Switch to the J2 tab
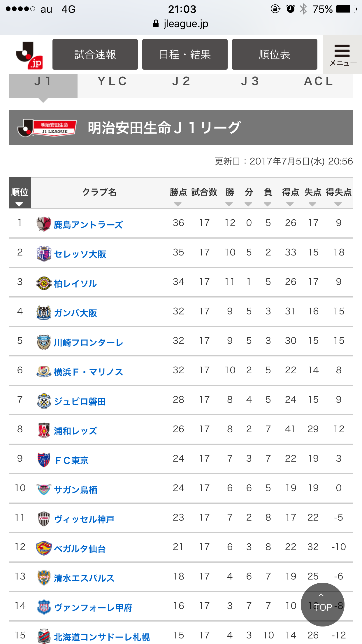 [181, 81]
